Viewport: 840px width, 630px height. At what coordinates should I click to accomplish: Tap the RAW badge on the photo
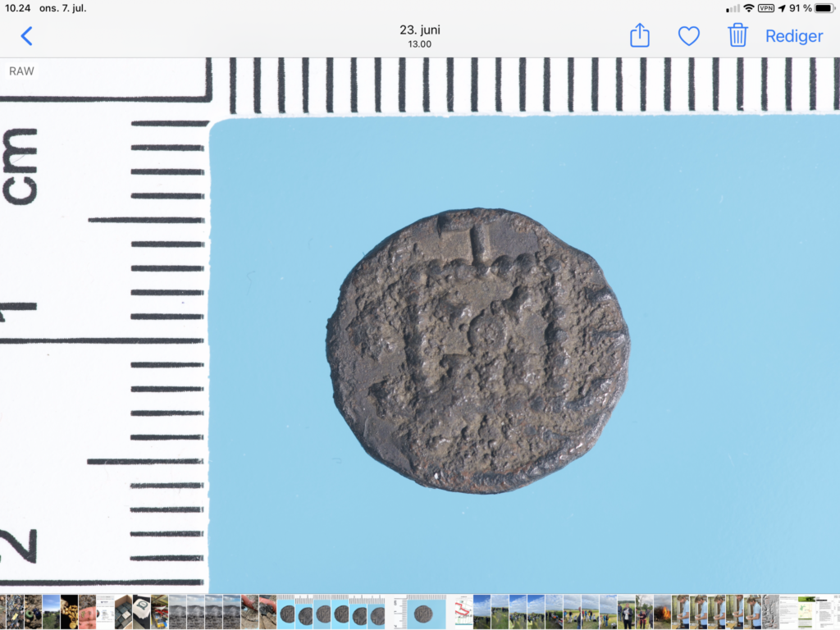pos(21,71)
